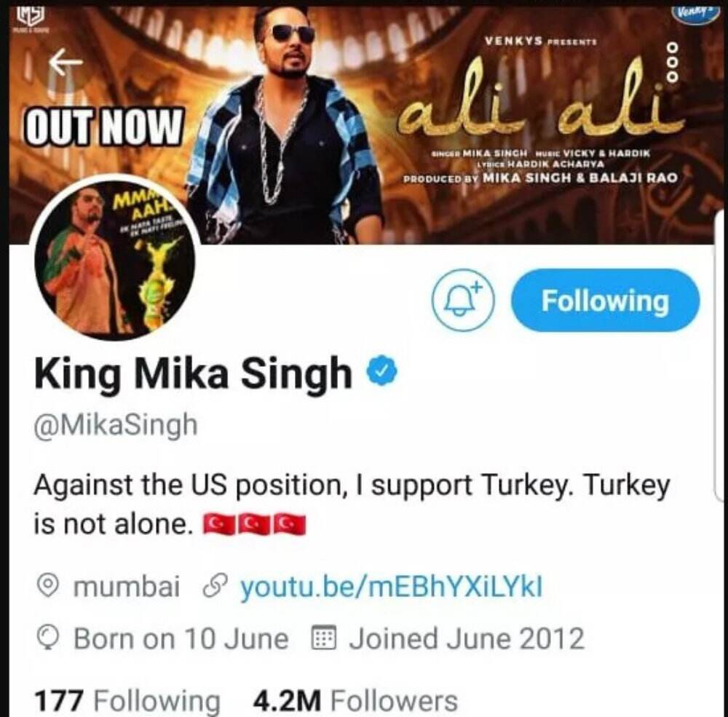Image resolution: width=728 pixels, height=717 pixels.
Task: Select the @MikaSingh handle text
Action: click(116, 425)
